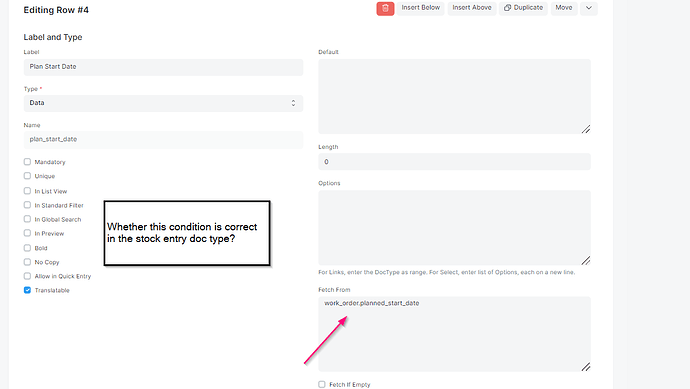Click the Insert Above button

click(472, 8)
